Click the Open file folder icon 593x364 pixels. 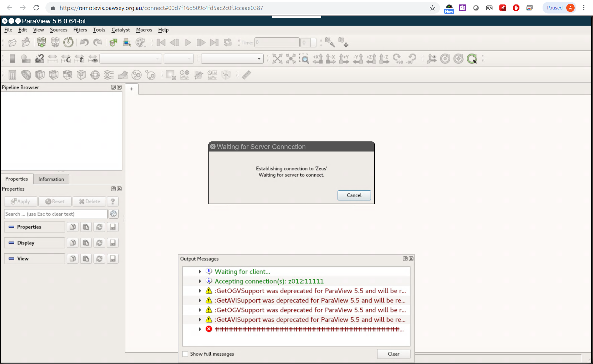click(12, 42)
